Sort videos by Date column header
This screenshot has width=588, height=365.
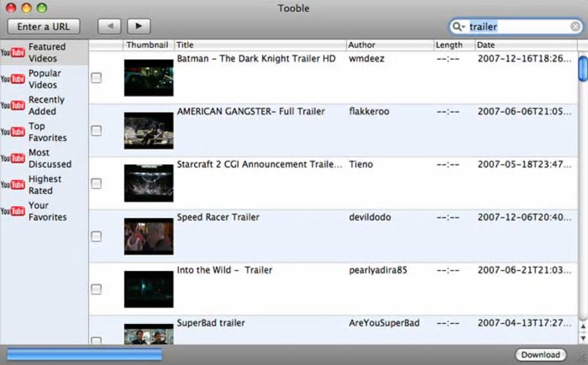click(x=526, y=45)
